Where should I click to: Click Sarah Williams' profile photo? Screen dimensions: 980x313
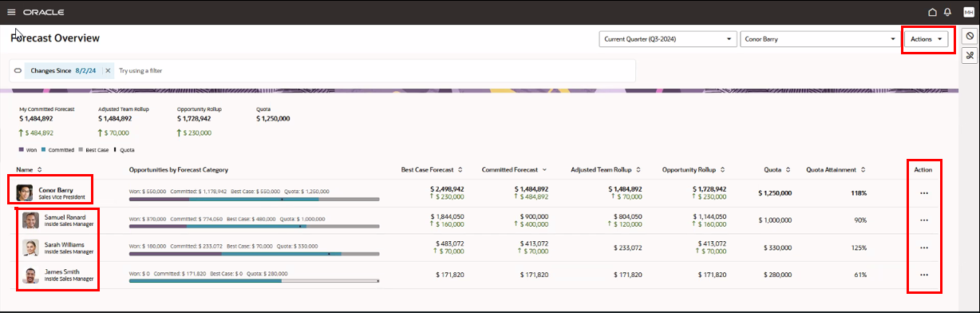30,248
